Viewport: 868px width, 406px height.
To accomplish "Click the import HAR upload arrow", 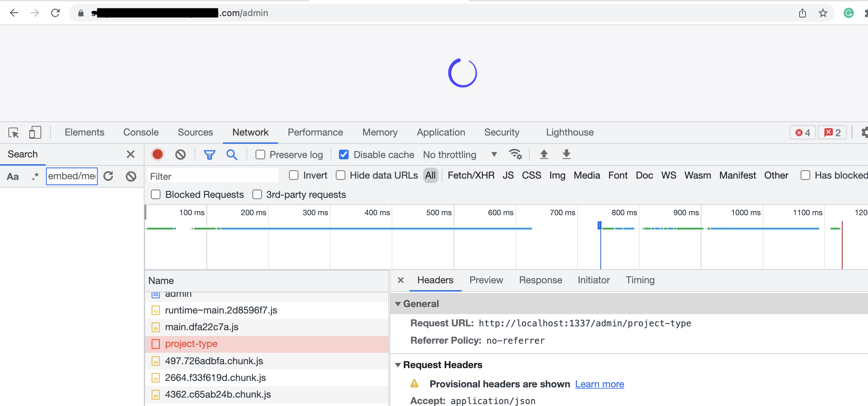I will 544,154.
